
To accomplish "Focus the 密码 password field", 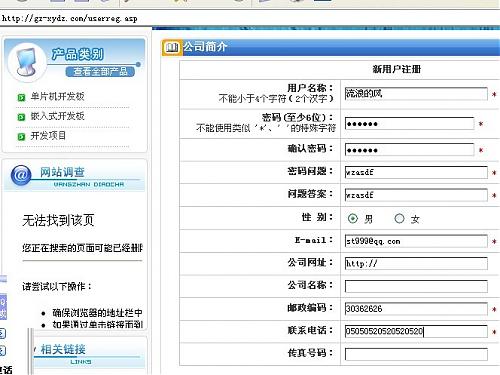I will tap(409, 123).
